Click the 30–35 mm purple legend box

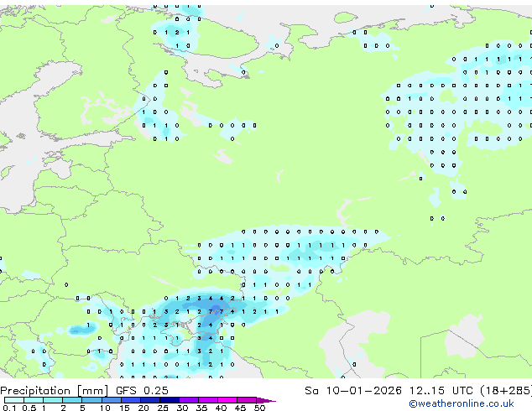(189, 400)
